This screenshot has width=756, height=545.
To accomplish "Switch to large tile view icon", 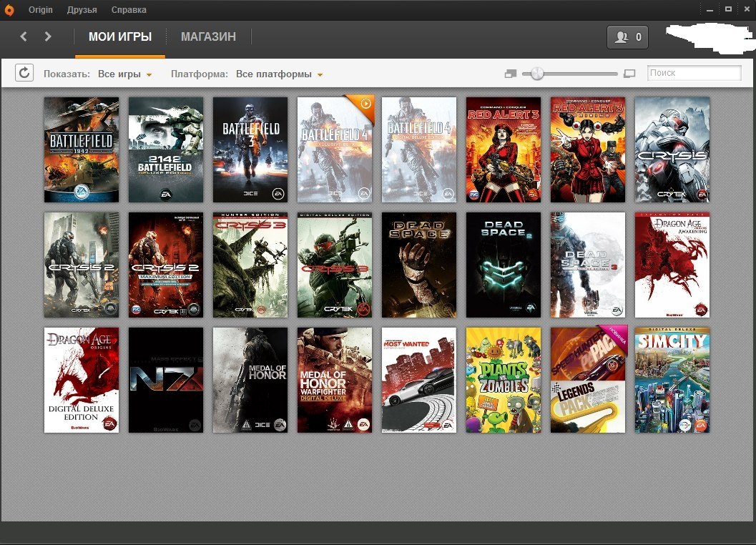I will [629, 74].
